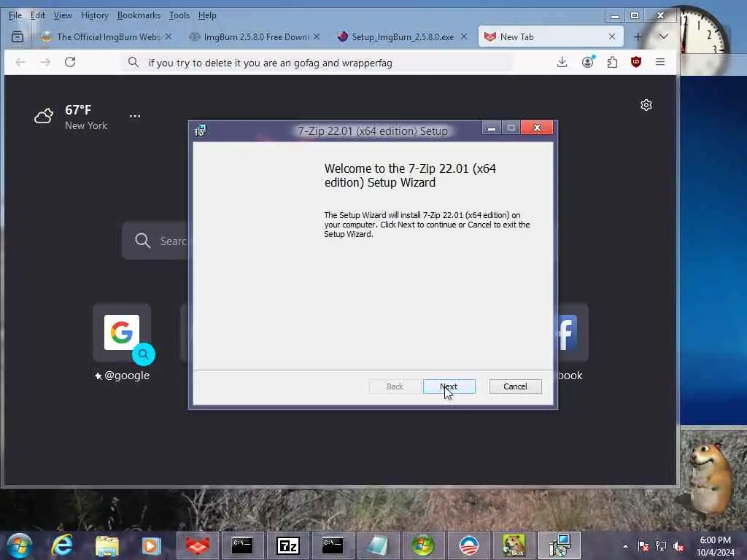Open the Windows Start orb
The image size is (747, 560).
20,545
